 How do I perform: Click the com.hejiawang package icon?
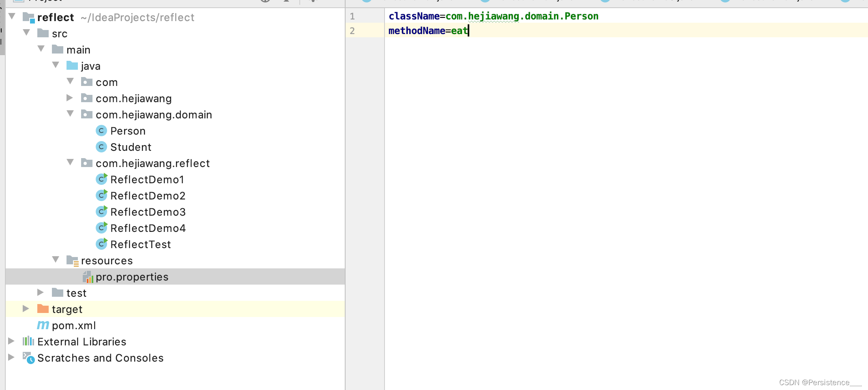click(87, 98)
